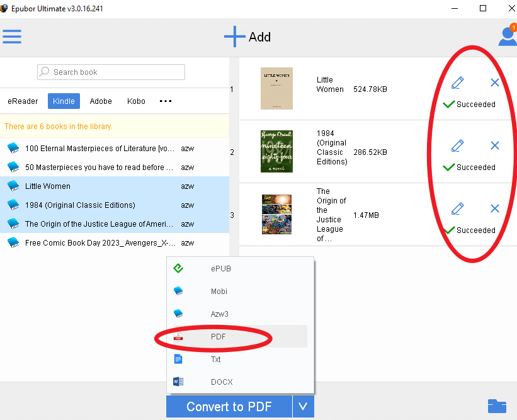Click the Epubor app logo in title bar
Viewport: 517px width, 420px height.
tap(4, 8)
